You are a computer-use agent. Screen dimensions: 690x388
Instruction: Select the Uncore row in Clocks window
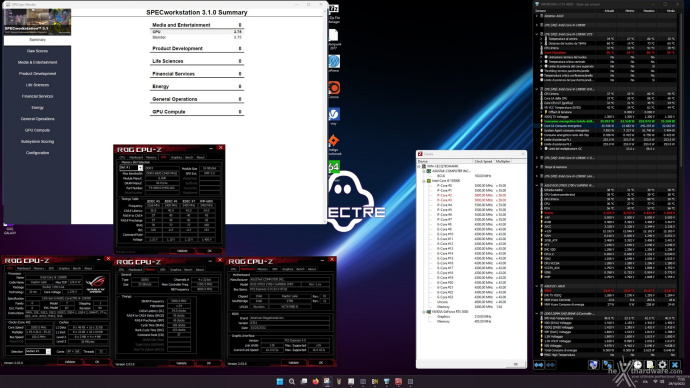471,302
